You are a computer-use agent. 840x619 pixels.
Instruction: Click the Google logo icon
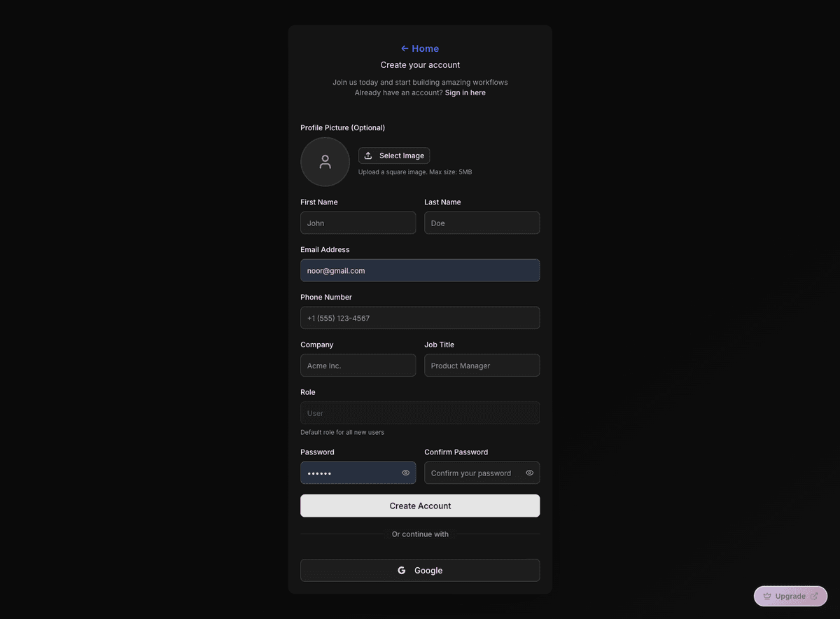[x=402, y=571]
